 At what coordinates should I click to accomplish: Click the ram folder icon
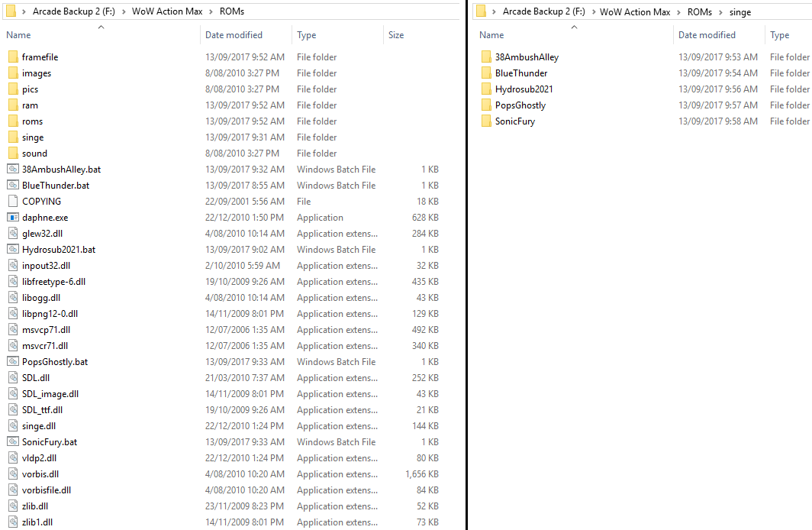[x=13, y=105]
